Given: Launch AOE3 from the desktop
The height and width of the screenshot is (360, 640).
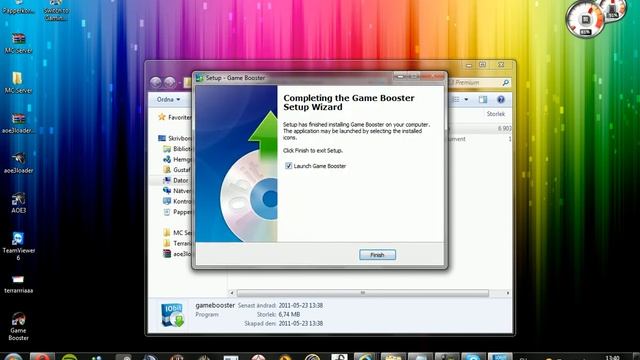Looking at the screenshot, I should click(x=18, y=203).
